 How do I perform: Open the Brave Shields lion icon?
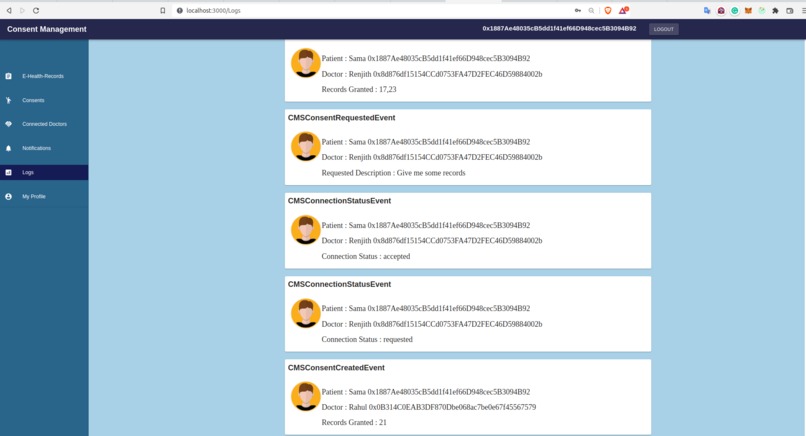(x=608, y=10)
